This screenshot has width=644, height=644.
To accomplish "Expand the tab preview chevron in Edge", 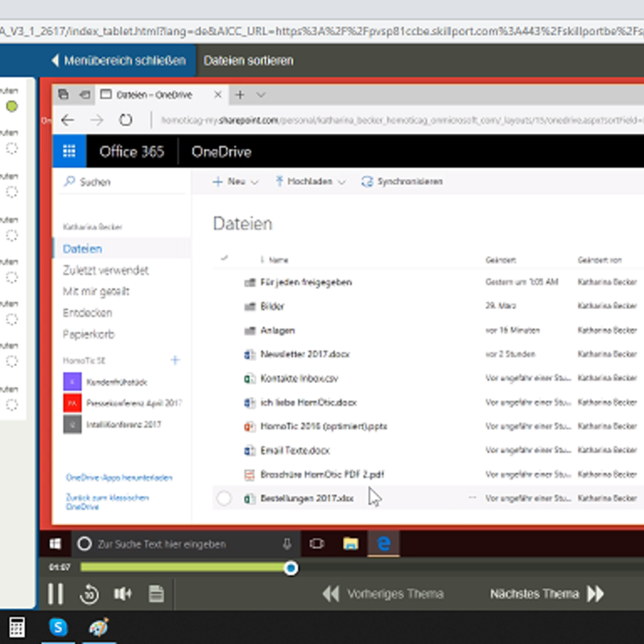I will point(261,95).
